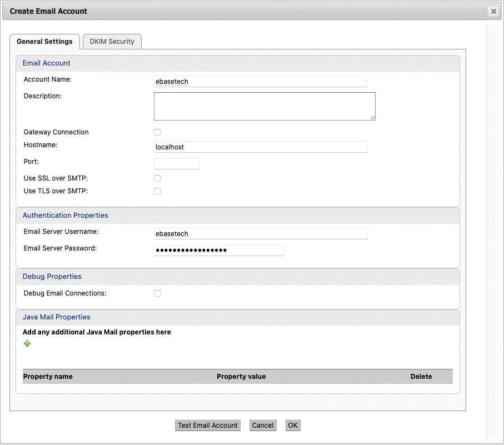This screenshot has height=445, width=504.
Task: Click into the Account Name field
Action: click(261, 82)
